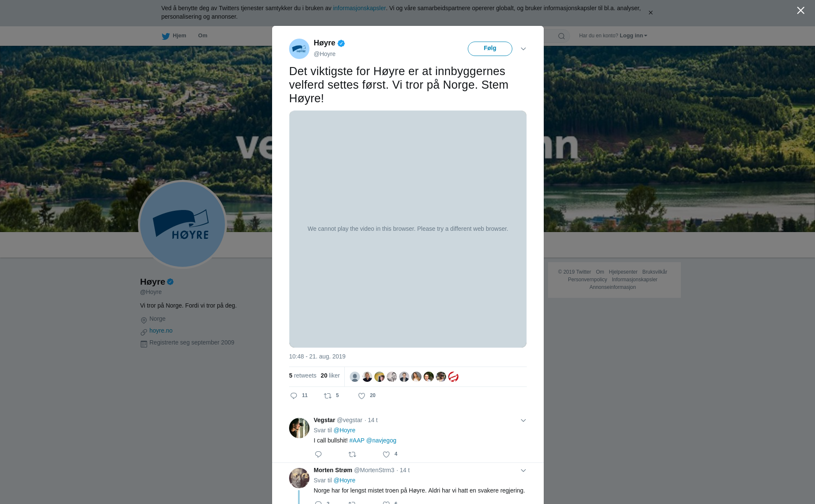The width and height of the screenshot is (815, 504).
Task: Click the Twitter bird Hjem icon
Action: click(x=166, y=36)
